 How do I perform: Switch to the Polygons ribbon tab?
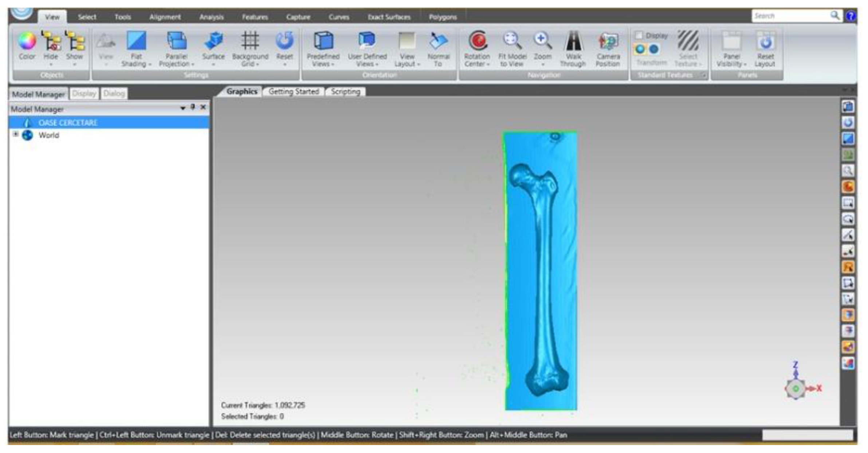coord(443,17)
